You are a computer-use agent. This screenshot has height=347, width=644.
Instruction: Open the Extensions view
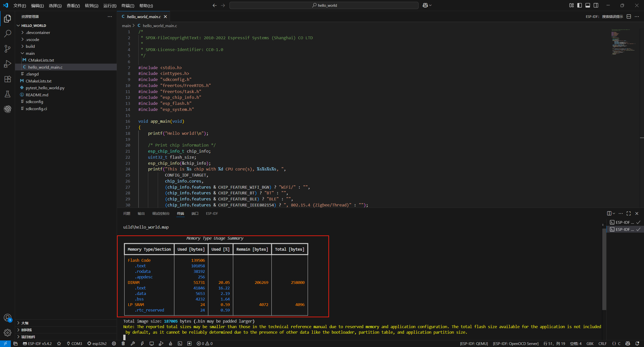click(x=8, y=79)
